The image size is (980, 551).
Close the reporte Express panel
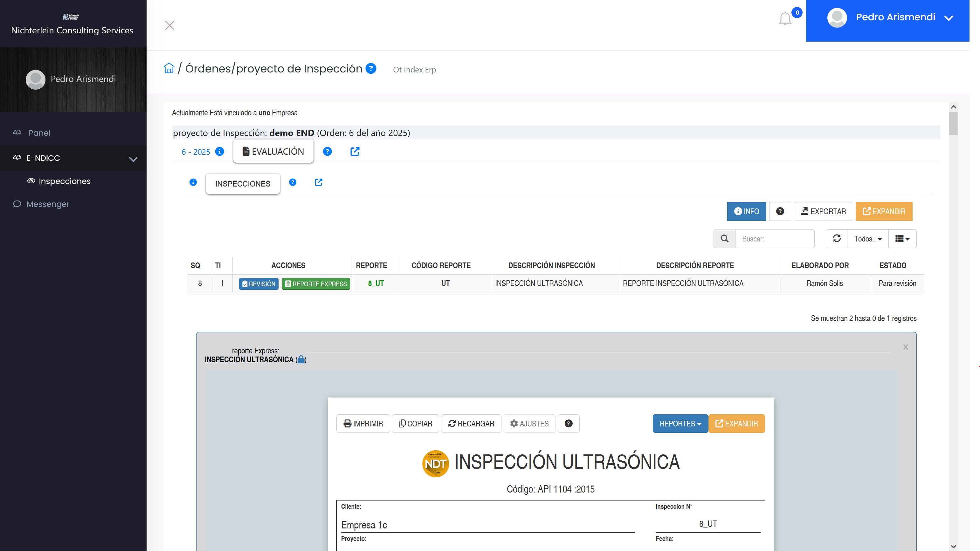pos(906,347)
